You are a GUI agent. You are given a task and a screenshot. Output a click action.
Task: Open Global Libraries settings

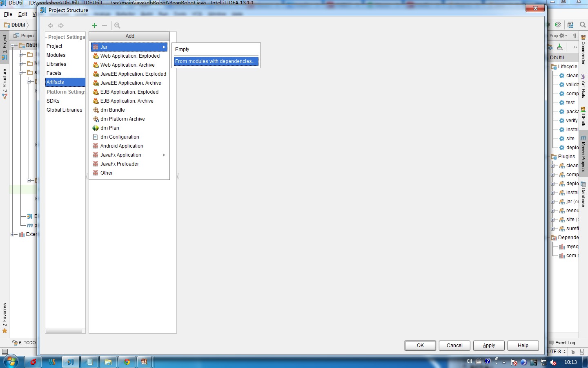pos(65,110)
